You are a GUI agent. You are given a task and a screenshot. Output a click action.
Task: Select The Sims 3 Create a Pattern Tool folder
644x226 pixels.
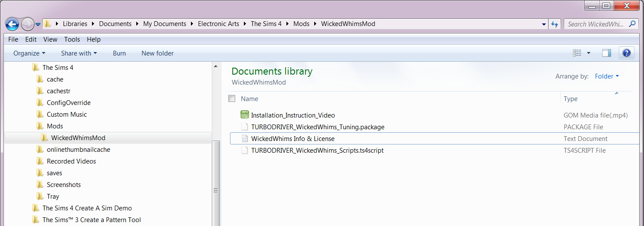click(x=92, y=220)
